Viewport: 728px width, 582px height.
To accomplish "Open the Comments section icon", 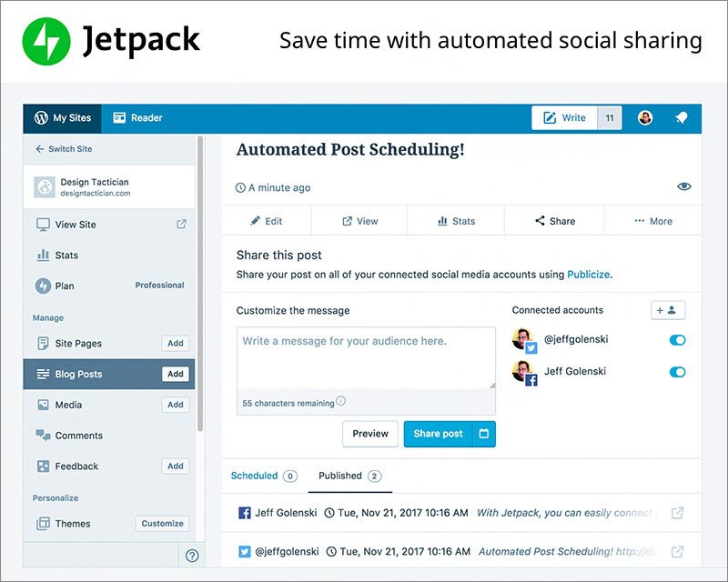I will coord(41,436).
